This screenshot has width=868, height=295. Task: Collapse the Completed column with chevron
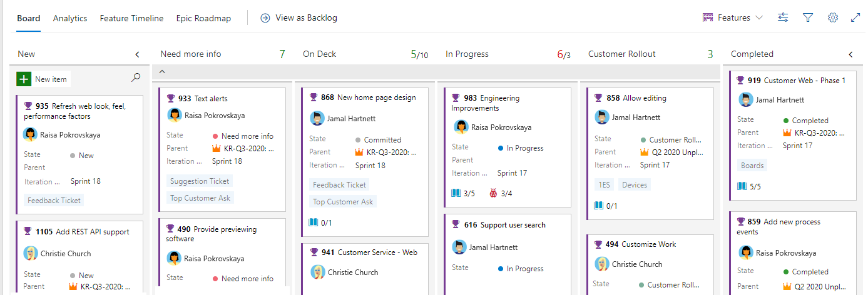click(x=850, y=54)
